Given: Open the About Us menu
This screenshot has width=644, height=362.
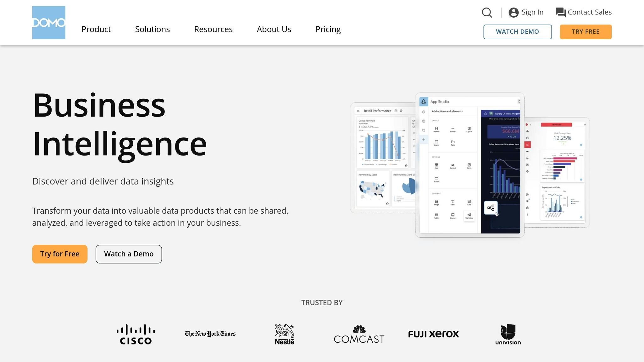Looking at the screenshot, I should pyautogui.click(x=274, y=29).
